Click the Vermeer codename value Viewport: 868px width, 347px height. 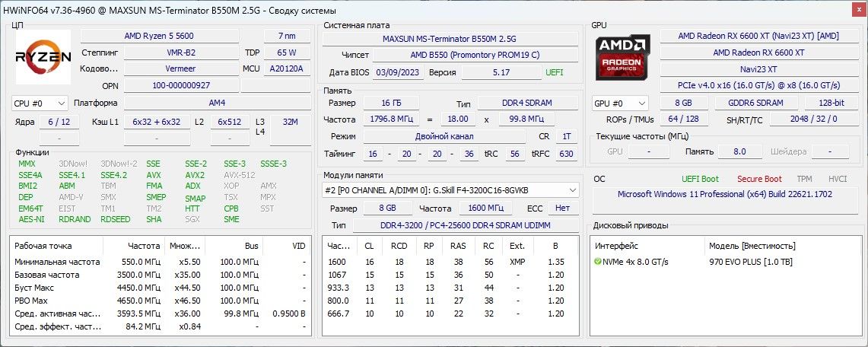(x=181, y=69)
